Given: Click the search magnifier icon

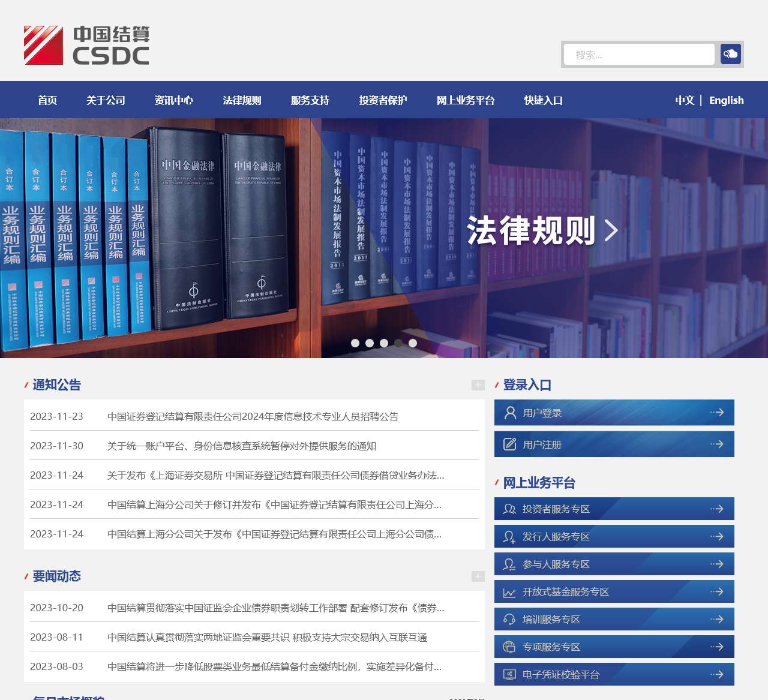Looking at the screenshot, I should [x=730, y=53].
